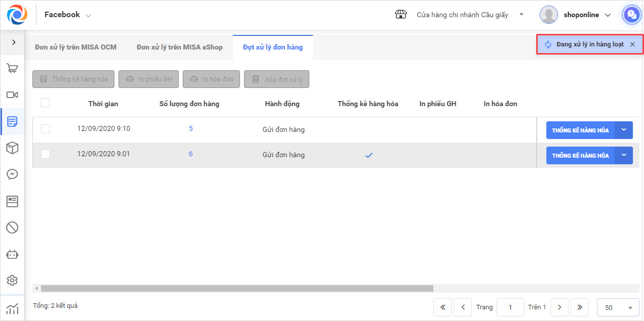The height and width of the screenshot is (321, 644).
Task: Click the store branch shop icon
Action: click(x=401, y=15)
